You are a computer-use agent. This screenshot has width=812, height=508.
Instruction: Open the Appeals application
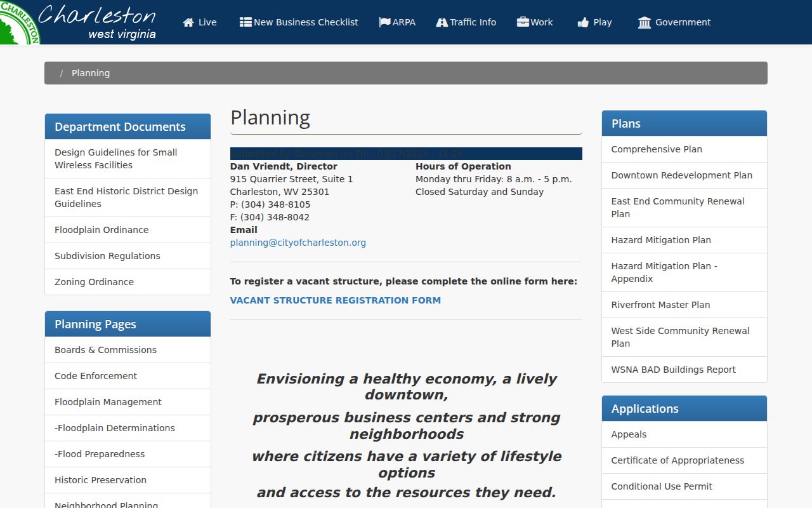point(684,434)
